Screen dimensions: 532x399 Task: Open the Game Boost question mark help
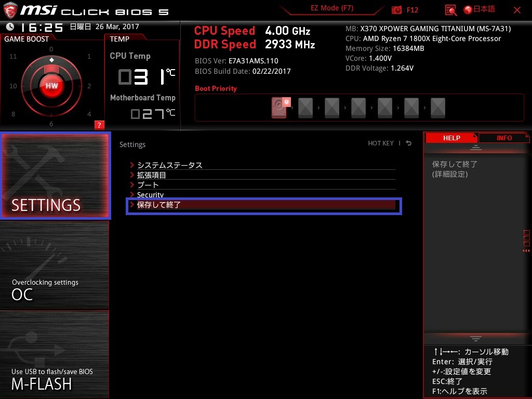tap(99, 125)
